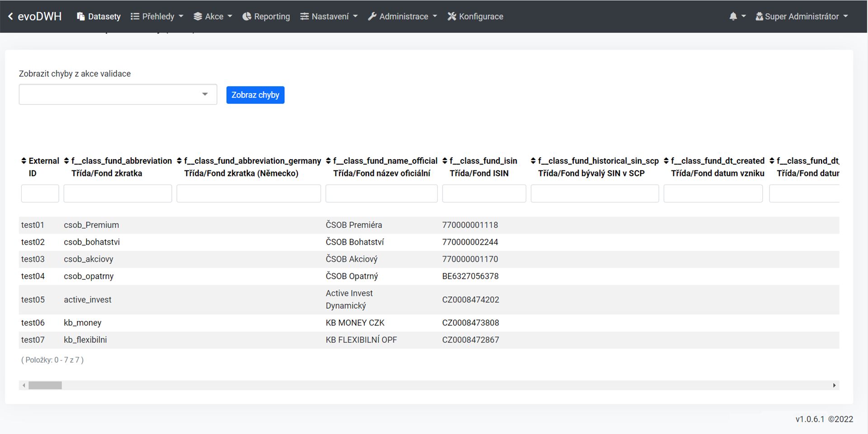The image size is (868, 434).
Task: Click Super Administrátor account name
Action: click(x=802, y=16)
